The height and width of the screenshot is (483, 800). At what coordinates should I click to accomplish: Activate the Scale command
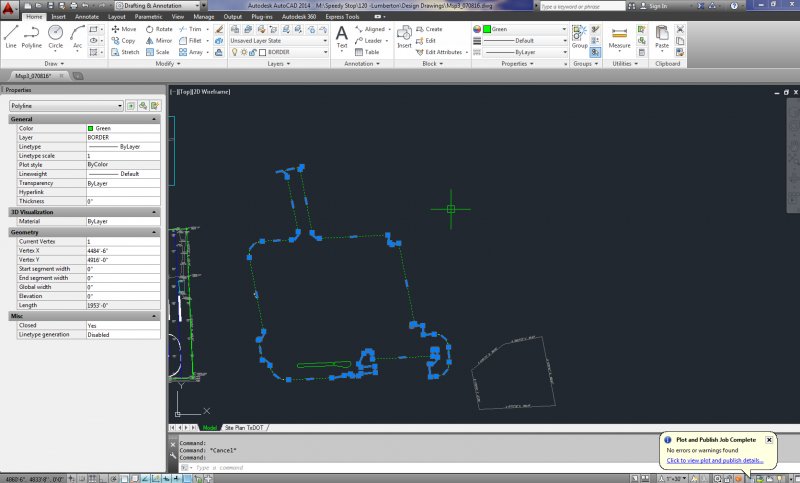coord(158,52)
